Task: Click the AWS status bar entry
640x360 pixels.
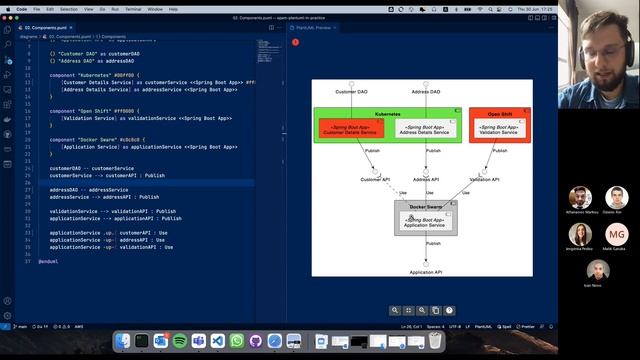Action: click(x=79, y=327)
